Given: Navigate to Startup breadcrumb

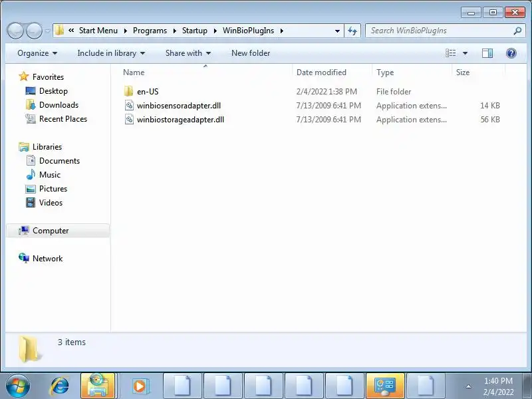Looking at the screenshot, I should [194, 31].
